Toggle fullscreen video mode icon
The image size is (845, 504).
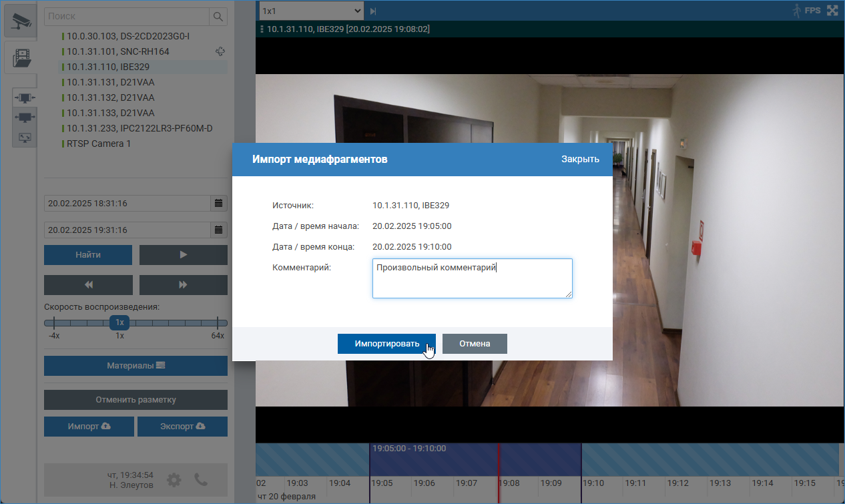(x=832, y=11)
